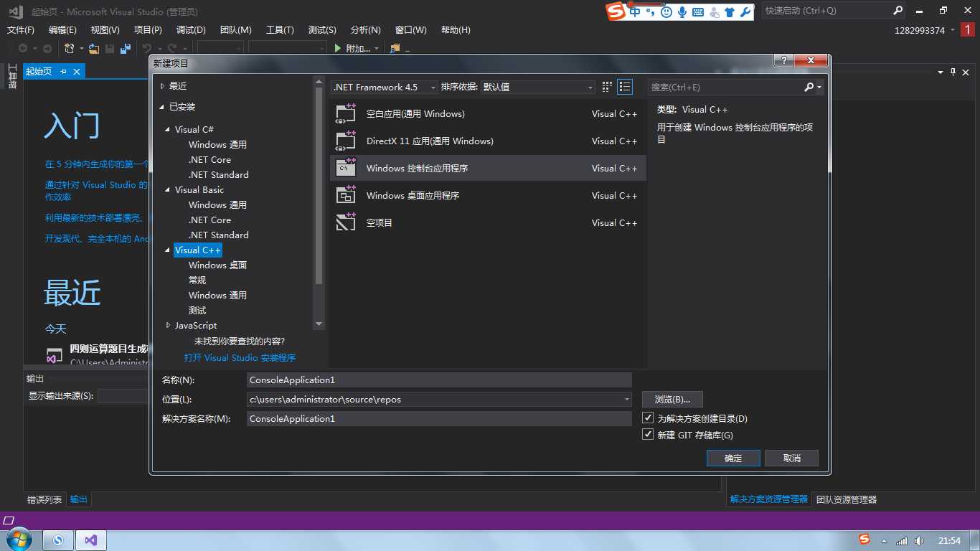Click the Sogou wrench settings icon
Image resolution: width=980 pixels, height=551 pixels.
745,12
